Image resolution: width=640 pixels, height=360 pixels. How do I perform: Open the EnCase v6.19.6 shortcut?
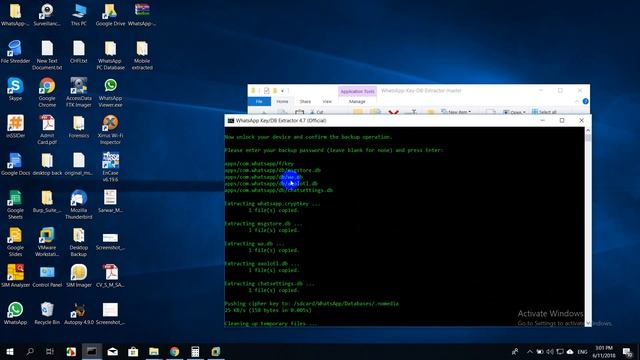(x=110, y=167)
